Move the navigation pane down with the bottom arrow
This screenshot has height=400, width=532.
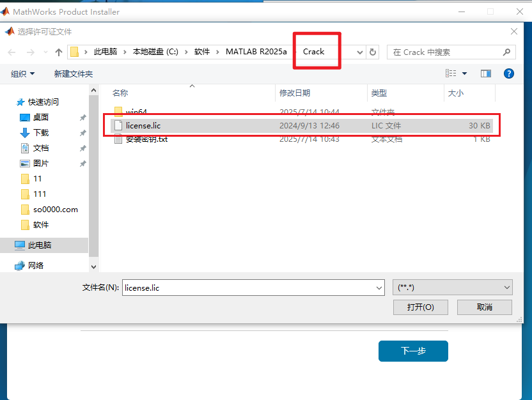[x=93, y=267]
